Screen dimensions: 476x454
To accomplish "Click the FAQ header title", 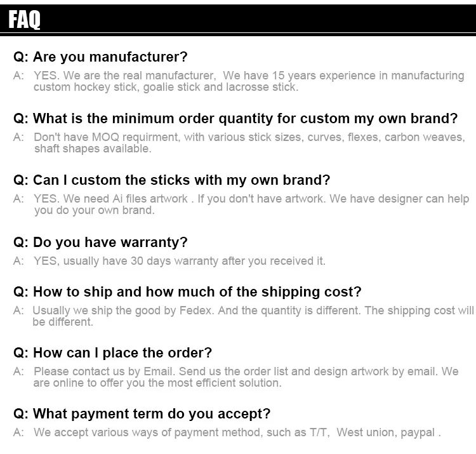I will [24, 19].
